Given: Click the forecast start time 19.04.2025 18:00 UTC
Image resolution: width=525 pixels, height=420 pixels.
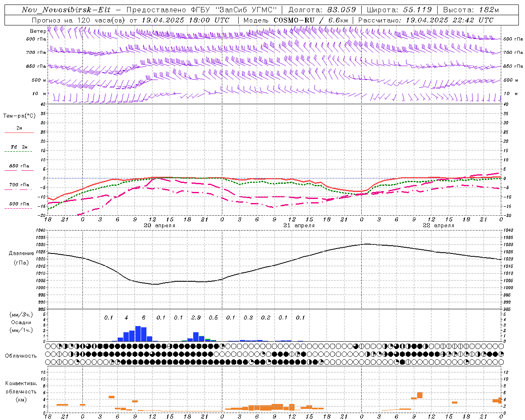Looking at the screenshot, I should click(x=185, y=20).
